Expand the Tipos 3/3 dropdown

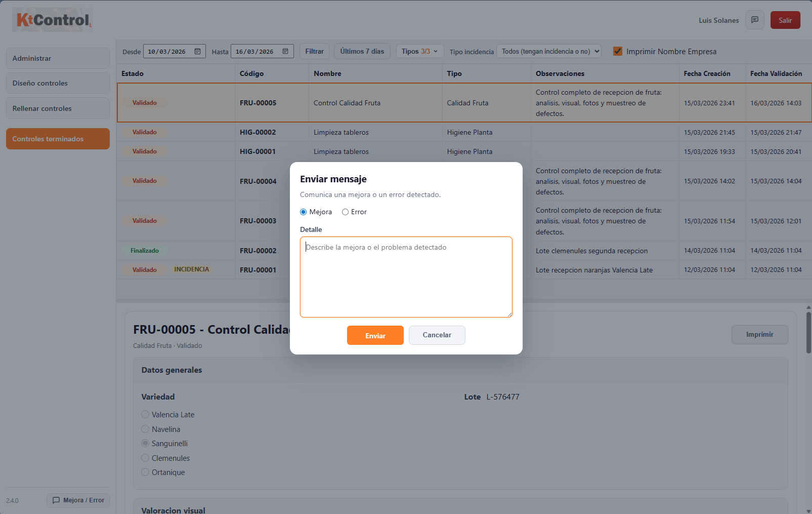(x=419, y=52)
